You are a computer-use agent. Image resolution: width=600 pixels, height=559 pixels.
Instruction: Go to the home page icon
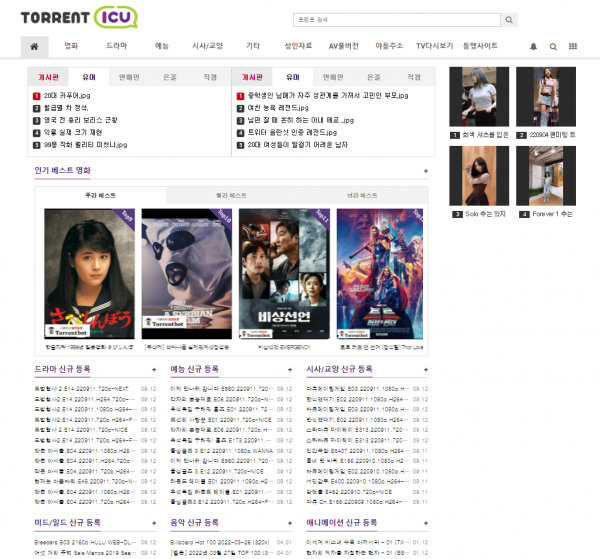[x=34, y=46]
